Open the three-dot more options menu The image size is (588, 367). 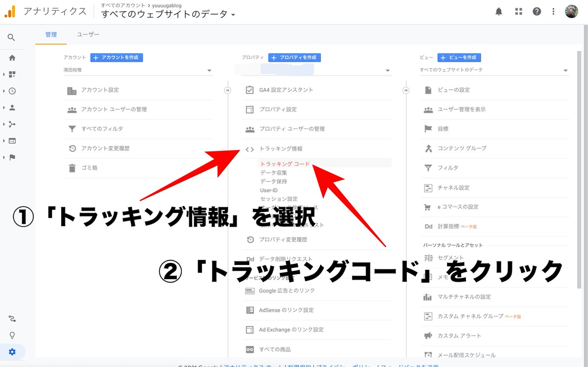pyautogui.click(x=553, y=11)
